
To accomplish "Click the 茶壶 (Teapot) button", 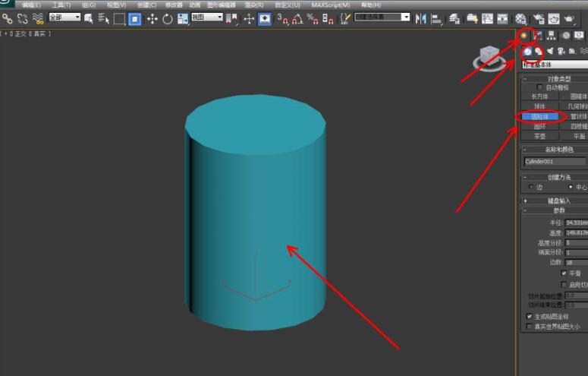I will tap(539, 137).
